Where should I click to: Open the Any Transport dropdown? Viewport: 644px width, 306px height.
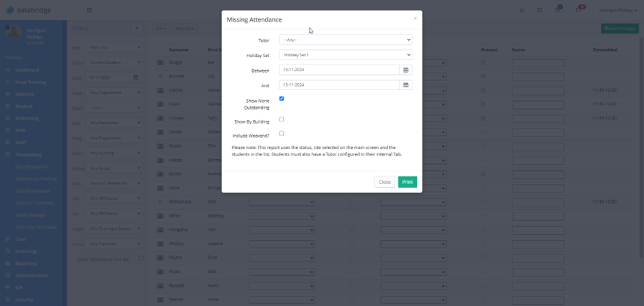point(114,244)
